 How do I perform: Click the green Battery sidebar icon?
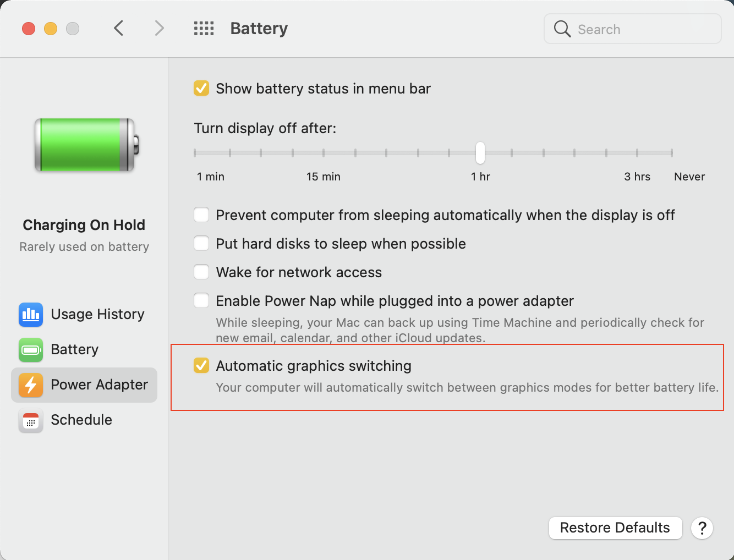coord(31,350)
